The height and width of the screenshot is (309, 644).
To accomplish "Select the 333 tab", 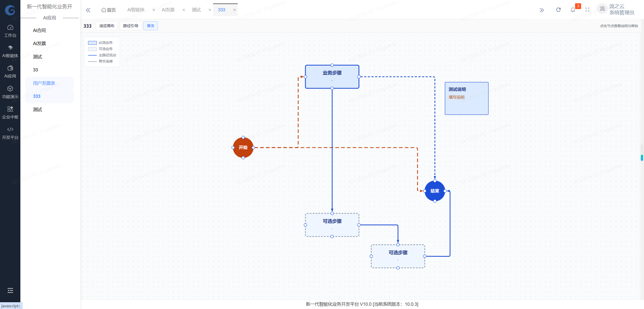I will coord(221,10).
